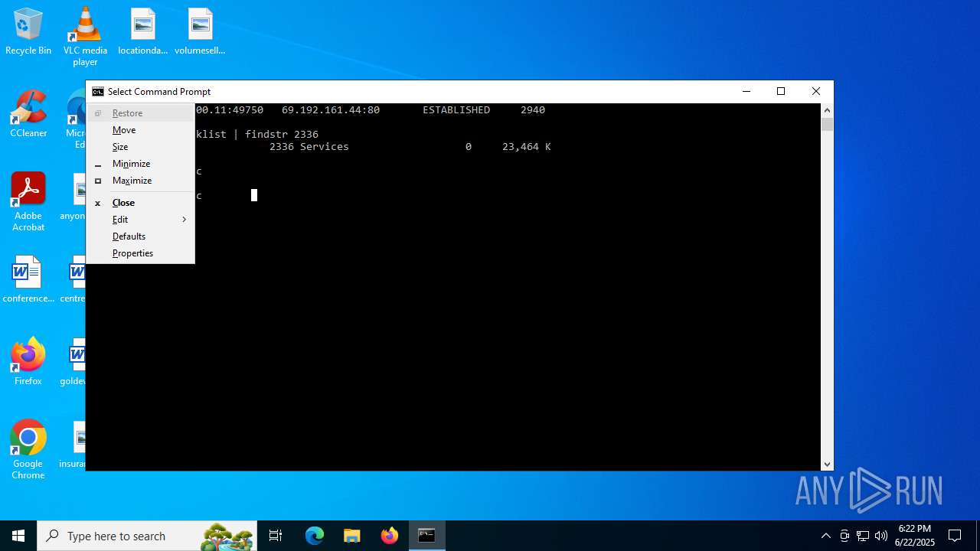The image size is (980, 551).
Task: Open the conference... Word document
Action: click(x=28, y=280)
